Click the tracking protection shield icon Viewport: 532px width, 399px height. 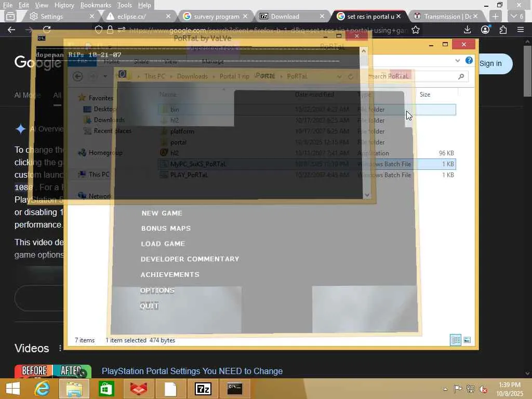click(x=98, y=30)
